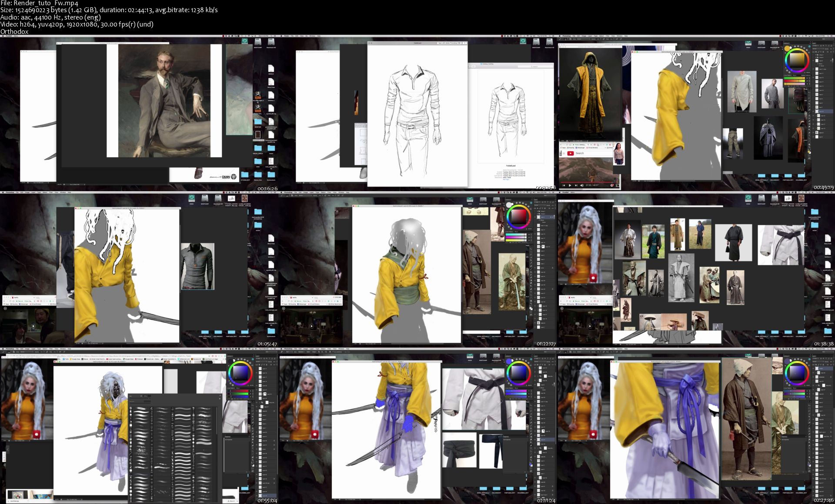The height and width of the screenshot is (504, 835).
Task: Pick a color on the 01:22:07 frame's color wheel
Action: 518,216
